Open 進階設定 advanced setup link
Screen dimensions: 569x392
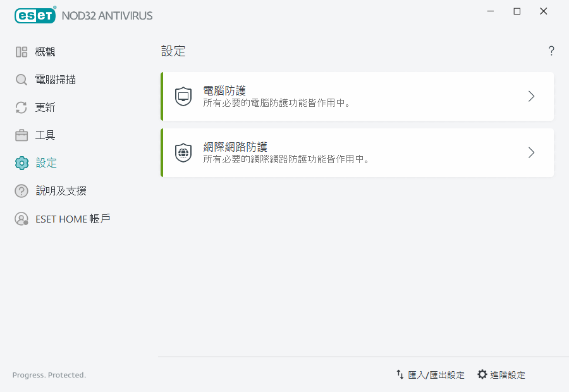coord(508,375)
